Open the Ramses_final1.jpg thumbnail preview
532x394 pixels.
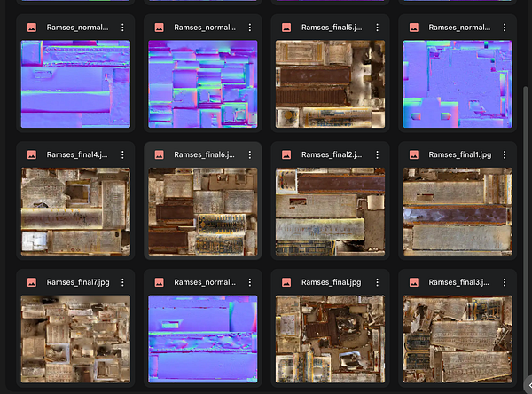(458, 211)
